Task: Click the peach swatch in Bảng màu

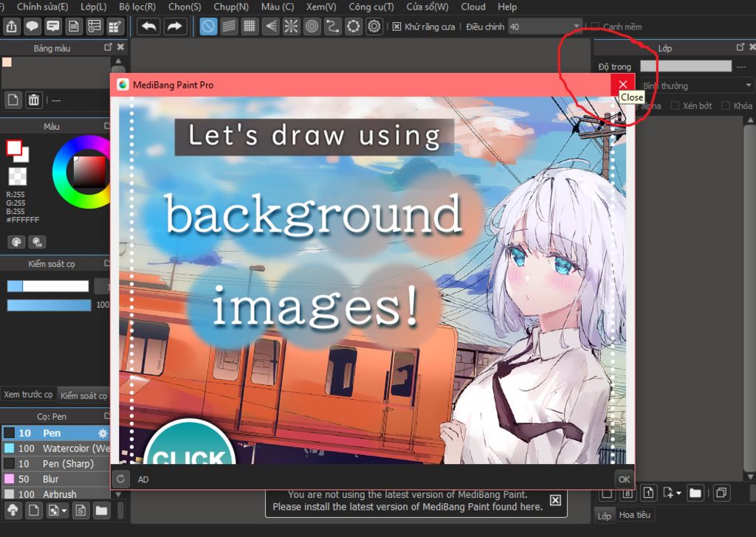Action: (x=7, y=62)
